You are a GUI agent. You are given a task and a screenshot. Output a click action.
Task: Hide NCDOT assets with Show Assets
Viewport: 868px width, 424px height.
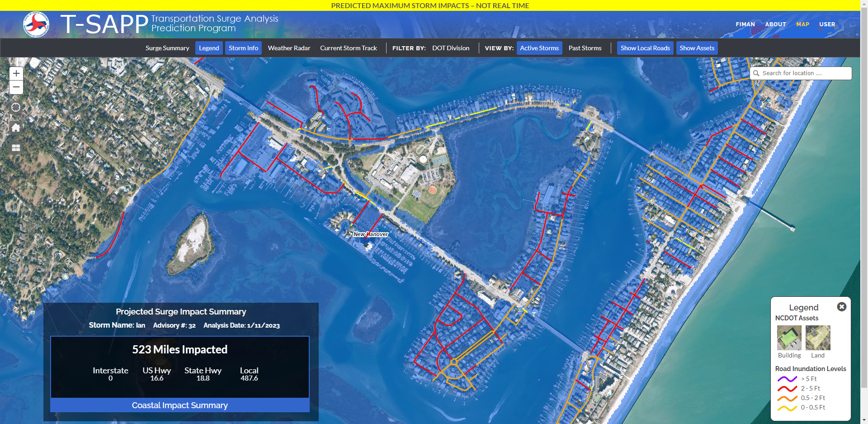point(697,48)
